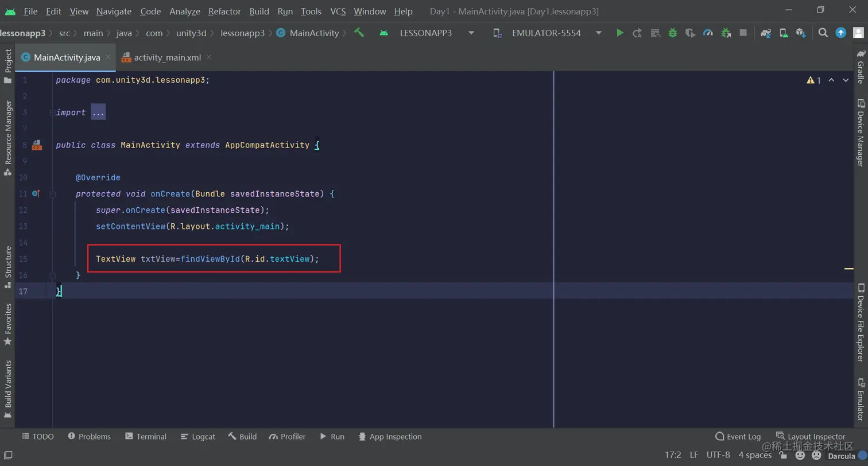
Task: Open the Build menu
Action: (259, 11)
